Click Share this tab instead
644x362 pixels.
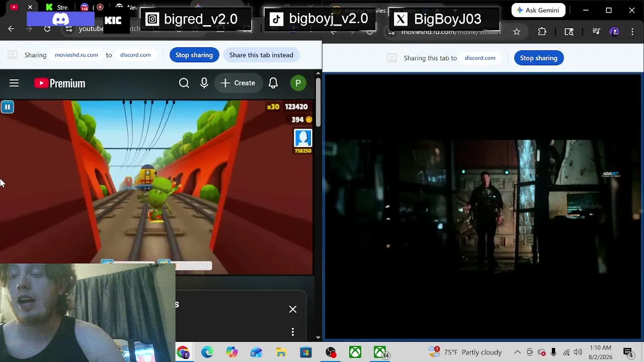(261, 55)
